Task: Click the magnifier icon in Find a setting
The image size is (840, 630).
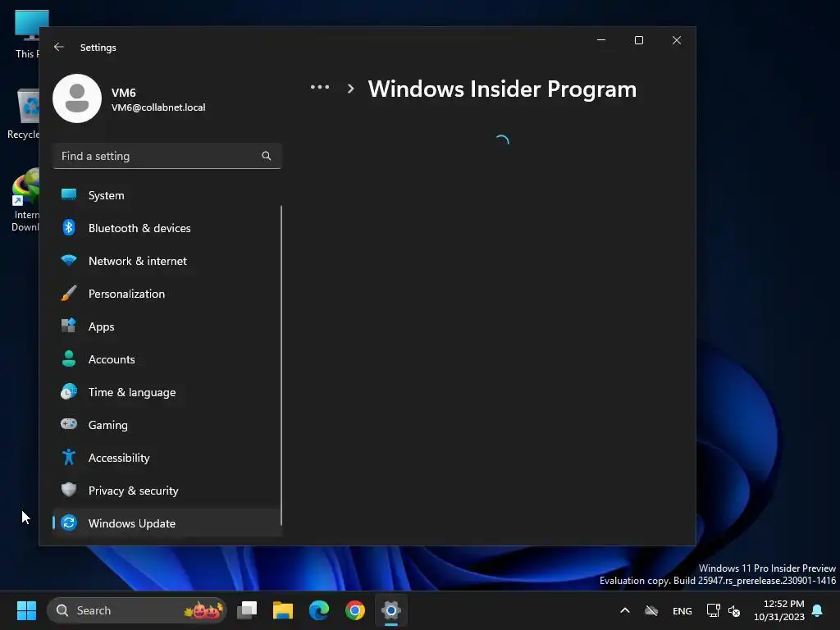Action: tap(267, 156)
